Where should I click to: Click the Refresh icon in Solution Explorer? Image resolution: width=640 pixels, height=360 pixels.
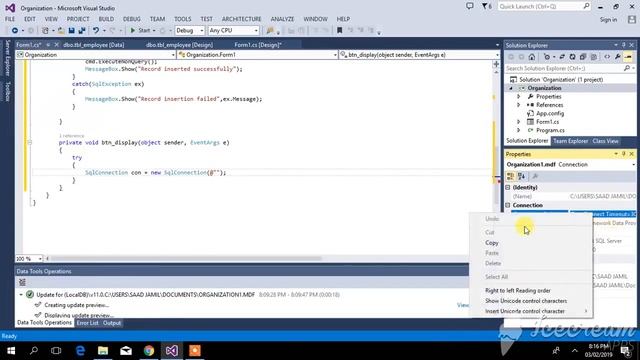[x=572, y=57]
